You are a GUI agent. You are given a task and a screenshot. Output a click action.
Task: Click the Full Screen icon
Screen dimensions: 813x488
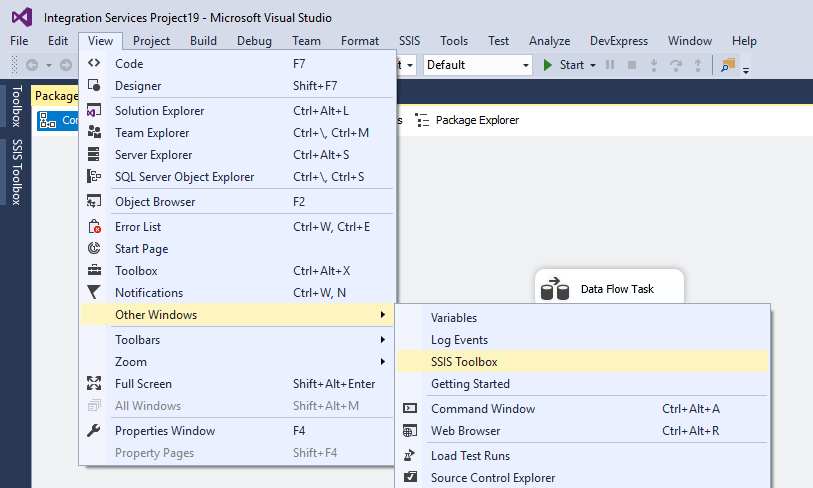[x=94, y=383]
